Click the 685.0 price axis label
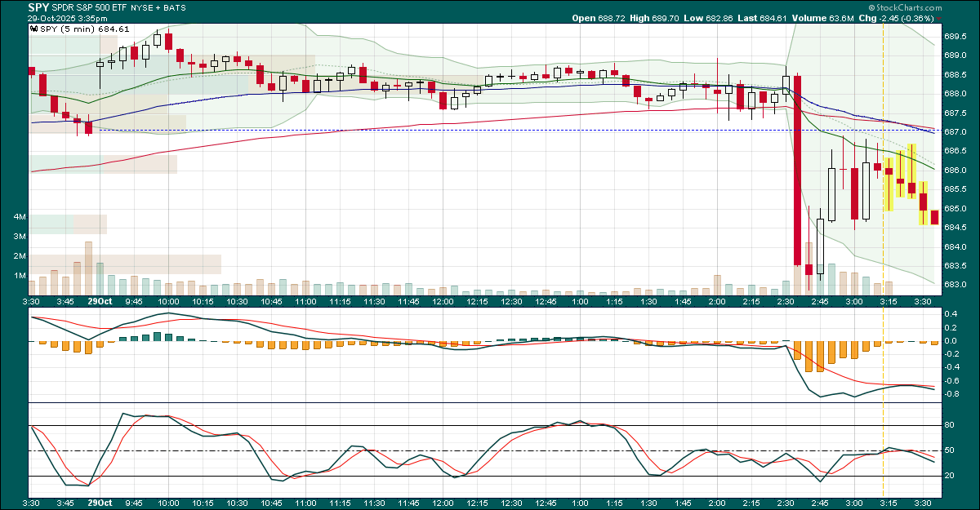 coord(955,209)
